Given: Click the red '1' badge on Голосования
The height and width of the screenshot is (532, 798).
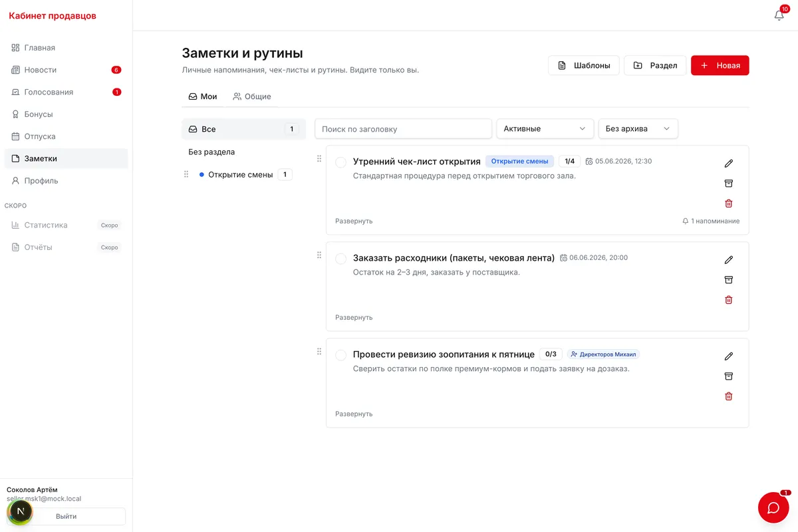Looking at the screenshot, I should click(x=117, y=92).
